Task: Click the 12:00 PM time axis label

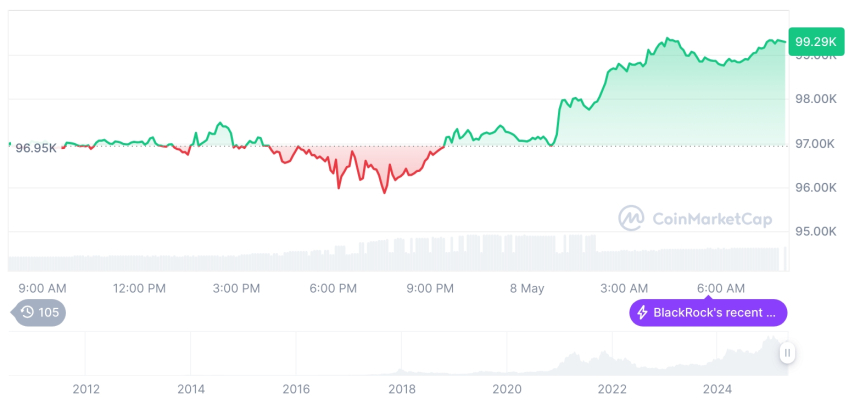Action: pos(139,288)
